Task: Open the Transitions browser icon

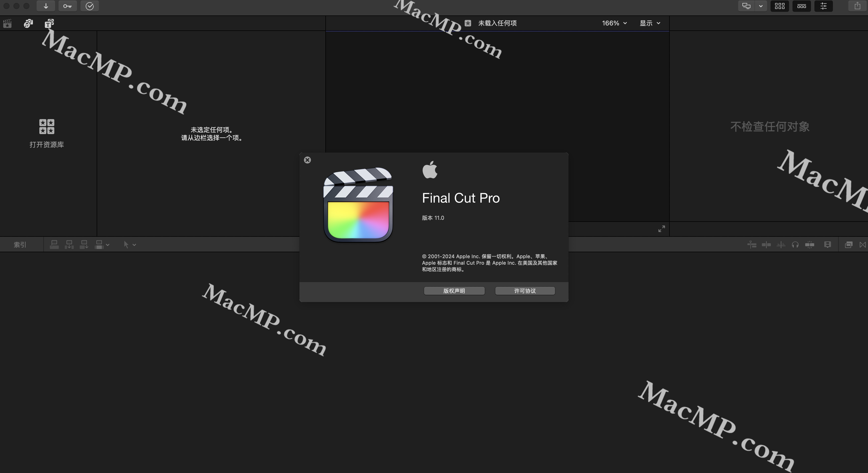Action: click(863, 245)
